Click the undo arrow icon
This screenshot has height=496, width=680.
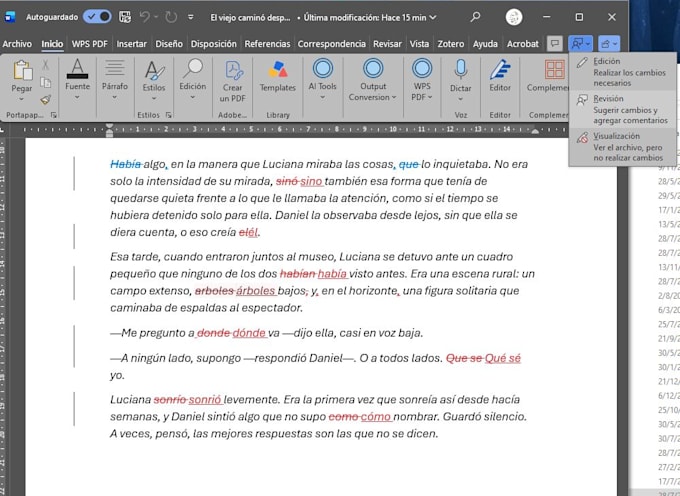pos(144,17)
